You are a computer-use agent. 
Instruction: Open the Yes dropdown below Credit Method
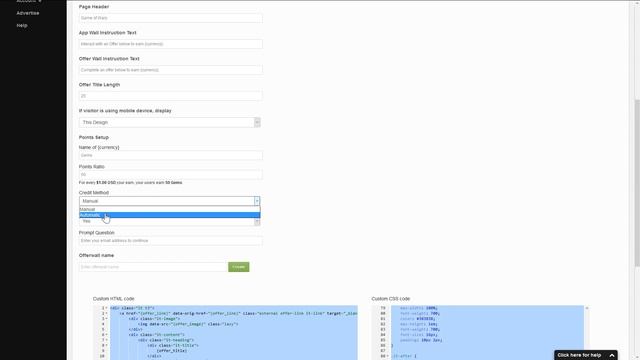pos(169,222)
